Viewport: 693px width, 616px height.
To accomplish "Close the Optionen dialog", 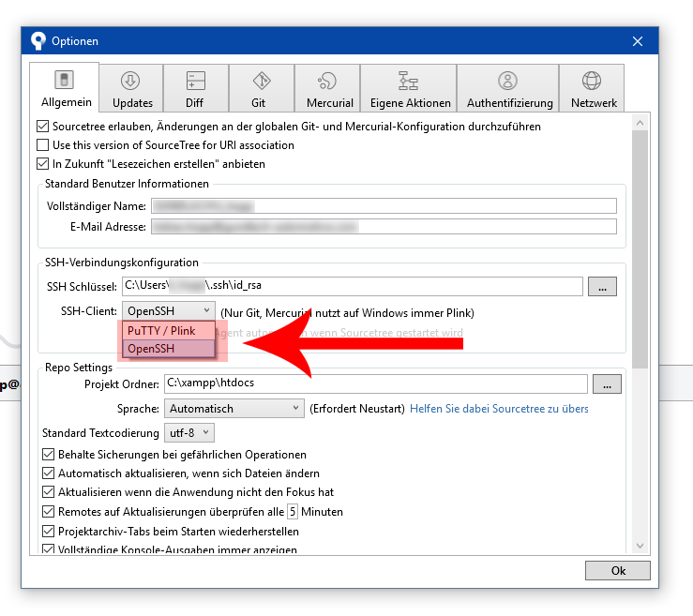I will point(638,41).
